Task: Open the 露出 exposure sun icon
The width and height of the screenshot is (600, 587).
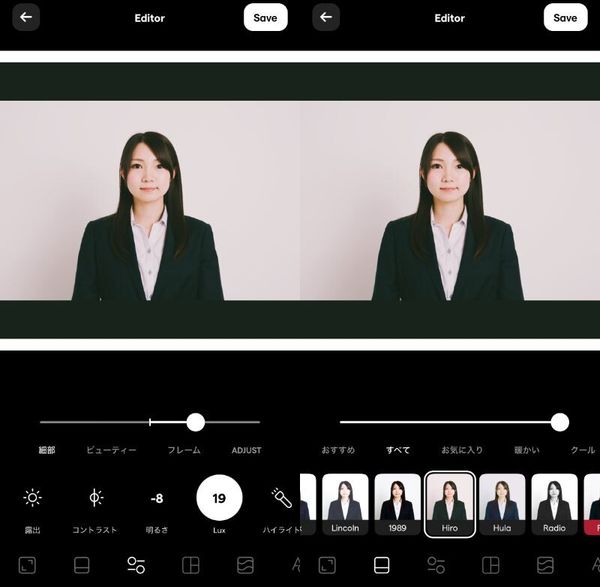Action: pyautogui.click(x=33, y=497)
